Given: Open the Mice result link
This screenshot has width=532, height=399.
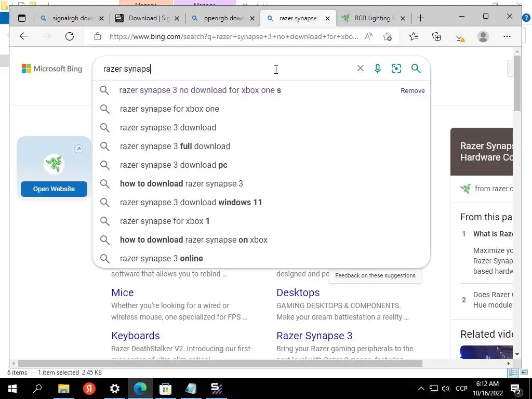Looking at the screenshot, I should 123,292.
